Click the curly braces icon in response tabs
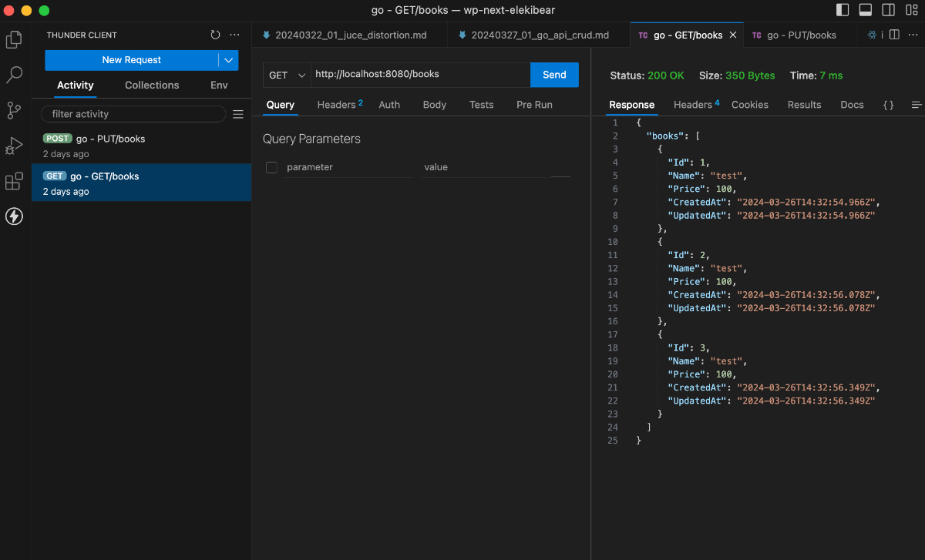The height and width of the screenshot is (560, 925). (888, 105)
